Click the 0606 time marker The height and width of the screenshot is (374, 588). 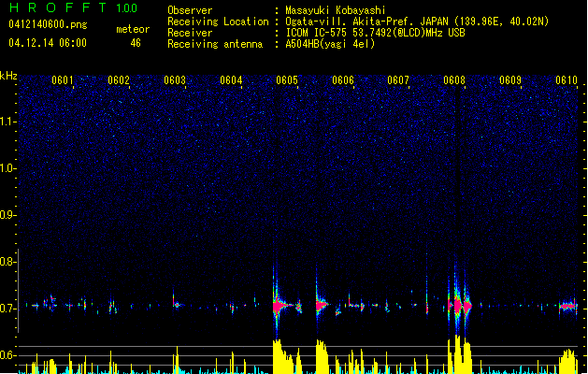pos(343,80)
